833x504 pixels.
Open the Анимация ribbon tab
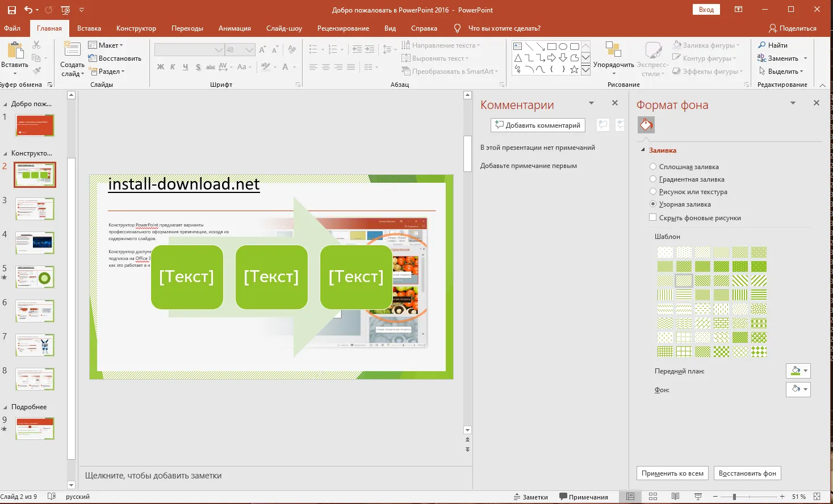(x=235, y=28)
